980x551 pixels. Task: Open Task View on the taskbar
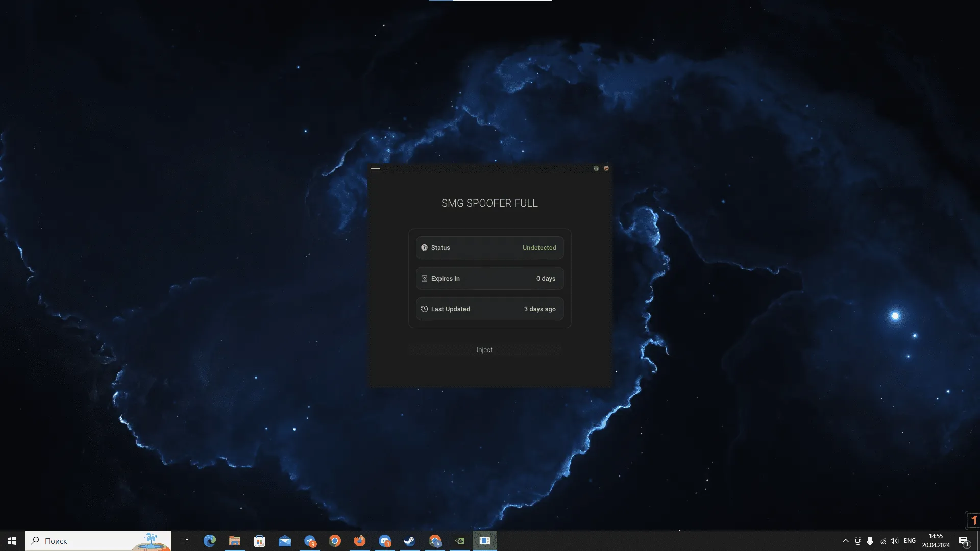[x=184, y=541]
